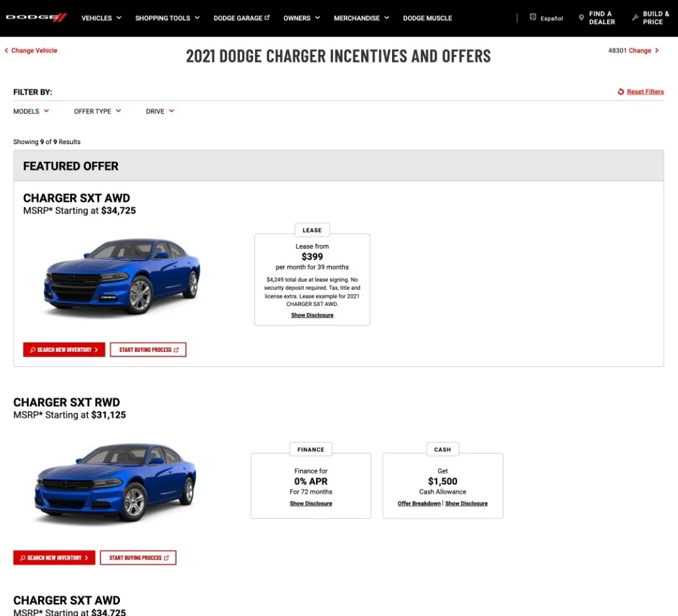Click the Dodge Garage external link icon
This screenshot has height=616, width=678.
click(x=267, y=17)
